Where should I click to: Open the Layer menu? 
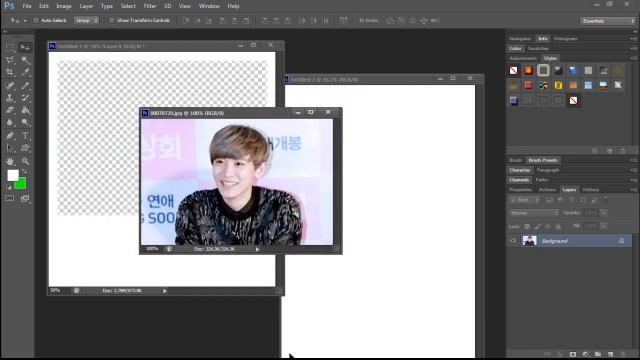tap(86, 6)
